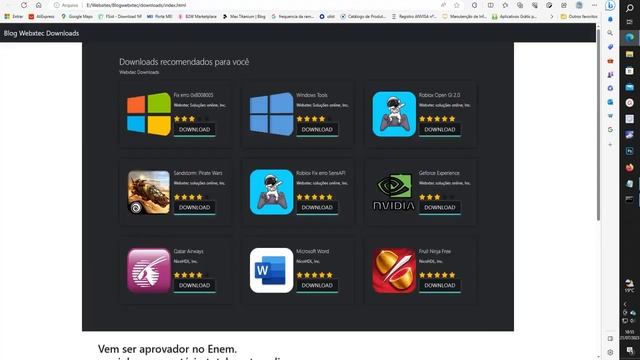Switch to Microsoft Edge taskbar icon

[x=629, y=38]
